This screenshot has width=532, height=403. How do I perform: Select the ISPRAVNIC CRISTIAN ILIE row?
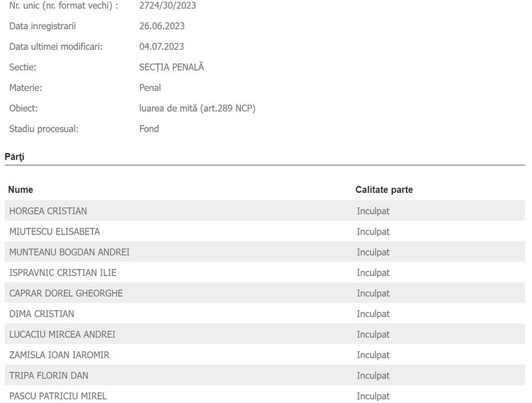pyautogui.click(x=264, y=273)
